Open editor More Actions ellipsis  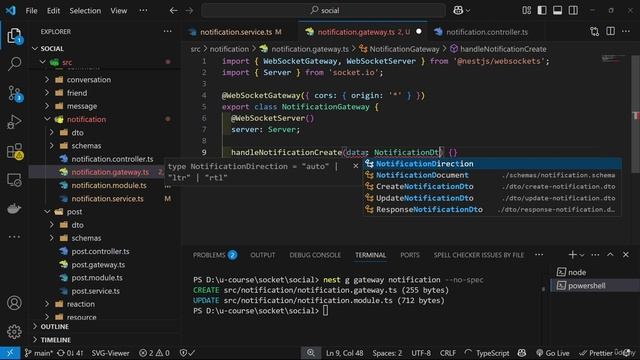[x=626, y=32]
